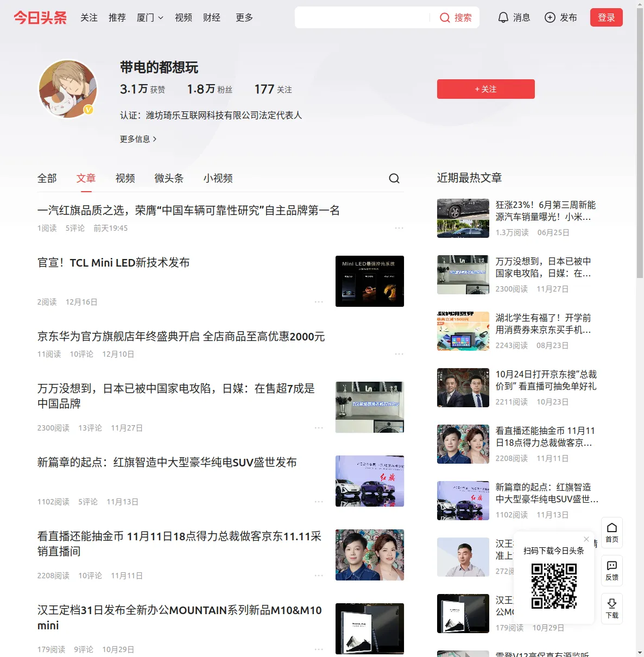Open 汉王定档31日发布 article title

click(180, 617)
